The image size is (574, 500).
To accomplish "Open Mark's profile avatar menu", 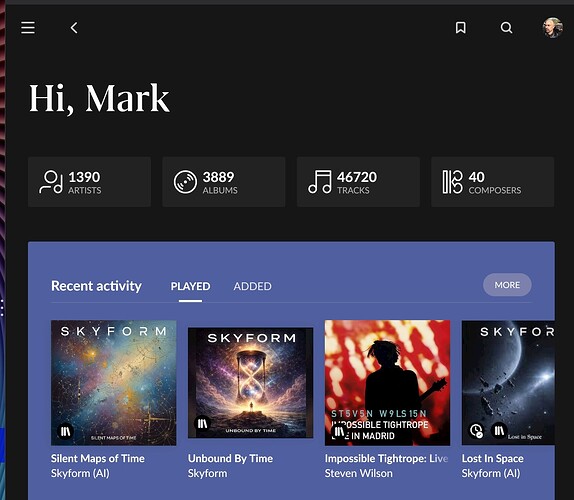I will [x=552, y=27].
